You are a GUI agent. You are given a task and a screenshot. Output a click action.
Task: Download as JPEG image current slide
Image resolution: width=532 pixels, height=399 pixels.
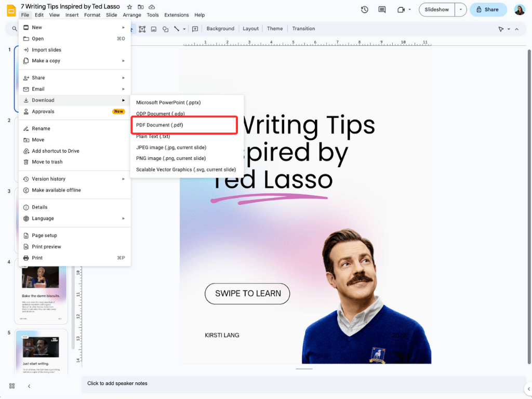coord(187,148)
